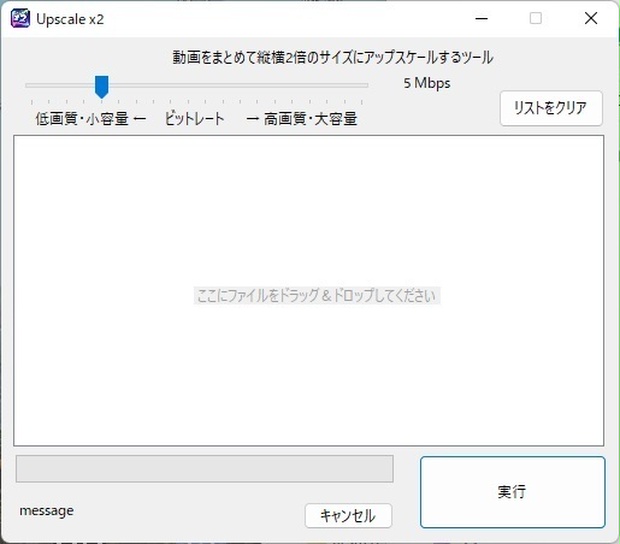Click the blue bitrate slider handle
Screen dimensions: 620x544
(102, 87)
